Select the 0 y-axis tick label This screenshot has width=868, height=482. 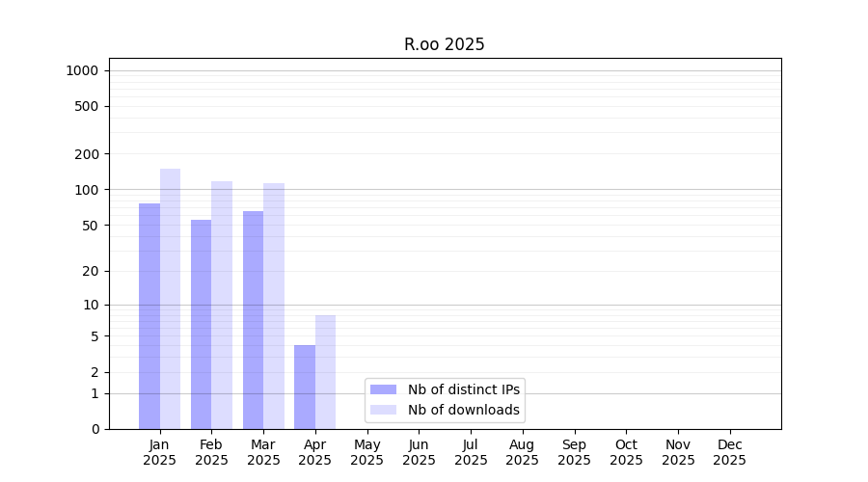(x=95, y=429)
